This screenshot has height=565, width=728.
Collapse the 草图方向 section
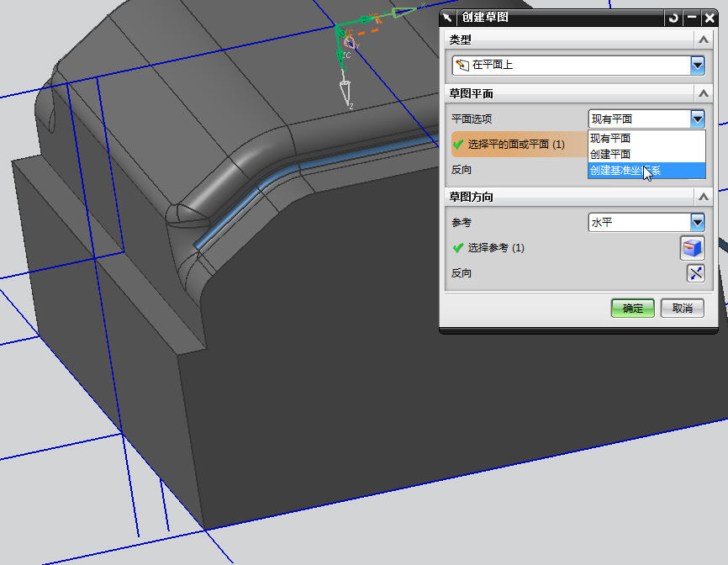coord(704,197)
